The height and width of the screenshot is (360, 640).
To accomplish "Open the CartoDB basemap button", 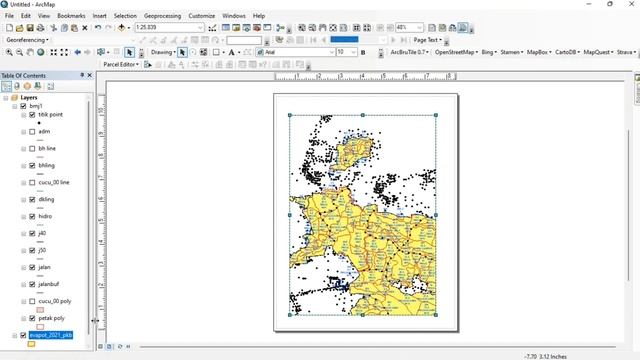I will pyautogui.click(x=567, y=52).
